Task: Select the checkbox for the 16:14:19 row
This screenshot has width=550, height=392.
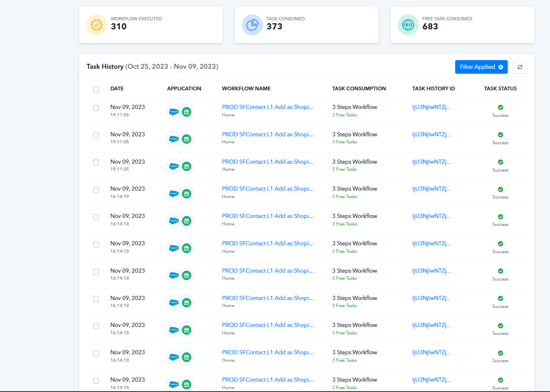Action: 96,190
